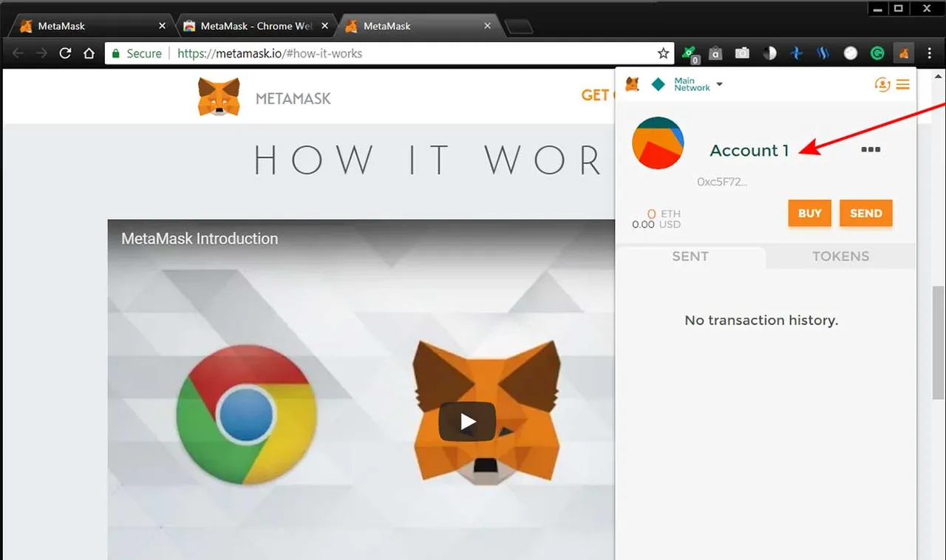
Task: Reload the page
Action: [65, 53]
